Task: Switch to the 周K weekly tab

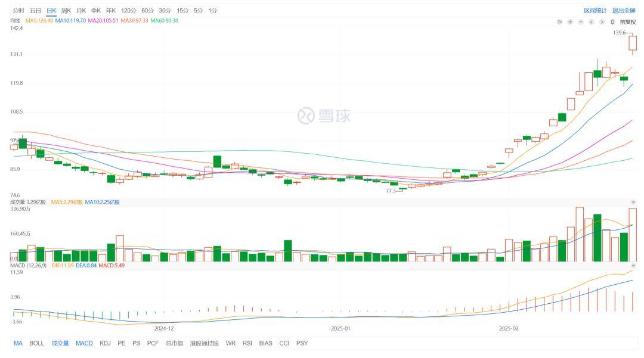Action: (x=66, y=11)
